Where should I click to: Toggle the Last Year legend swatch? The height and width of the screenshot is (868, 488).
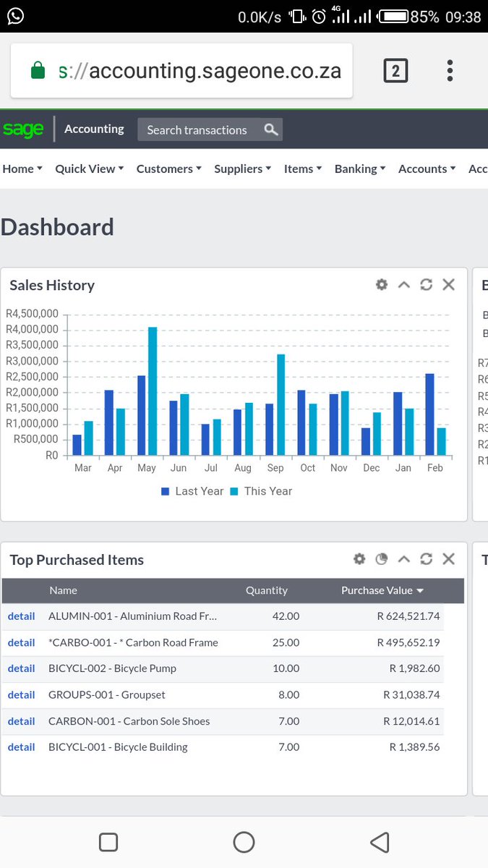pyautogui.click(x=165, y=491)
